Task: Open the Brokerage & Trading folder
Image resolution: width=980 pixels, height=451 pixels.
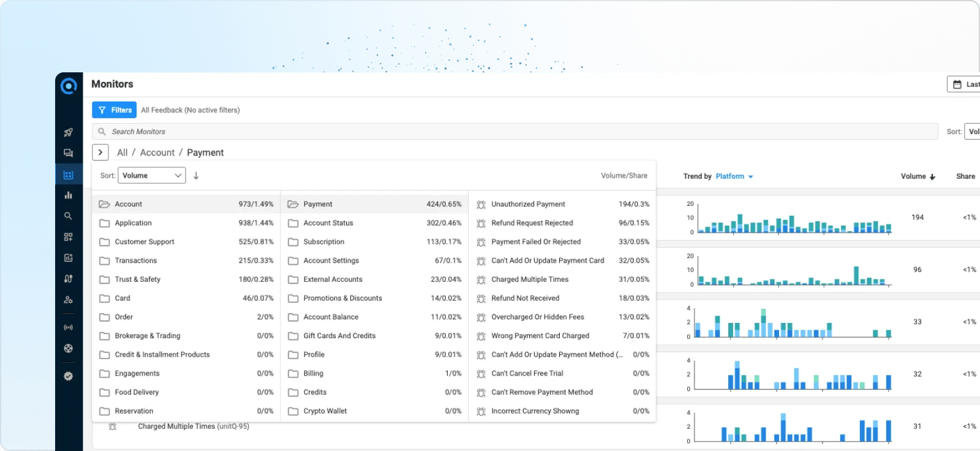Action: pos(186,336)
